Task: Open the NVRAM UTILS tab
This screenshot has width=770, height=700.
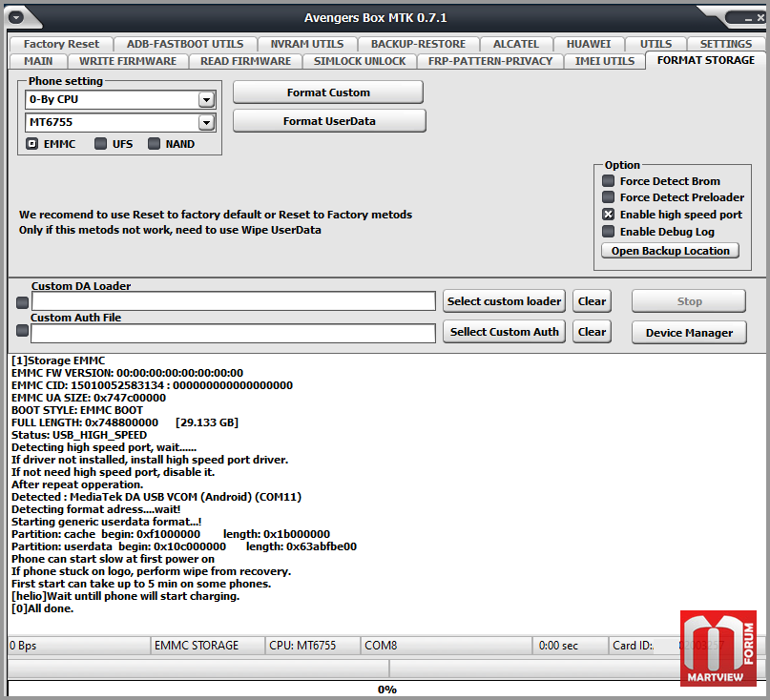Action: (x=307, y=44)
